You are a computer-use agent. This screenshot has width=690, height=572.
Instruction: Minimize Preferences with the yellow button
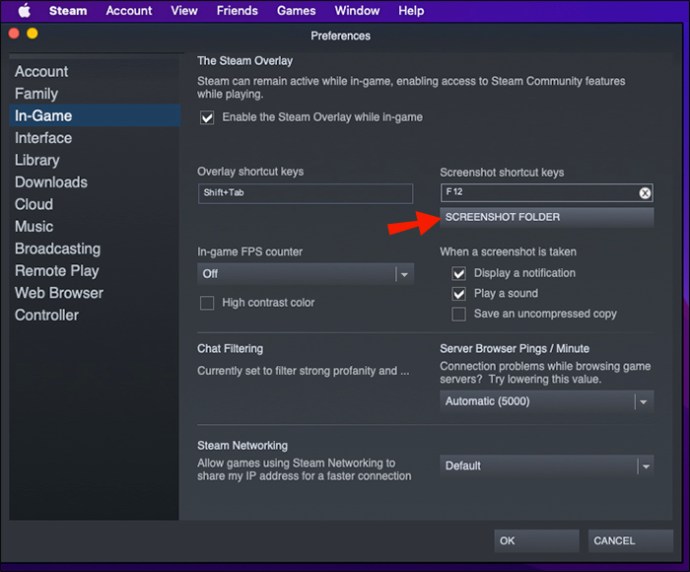33,34
